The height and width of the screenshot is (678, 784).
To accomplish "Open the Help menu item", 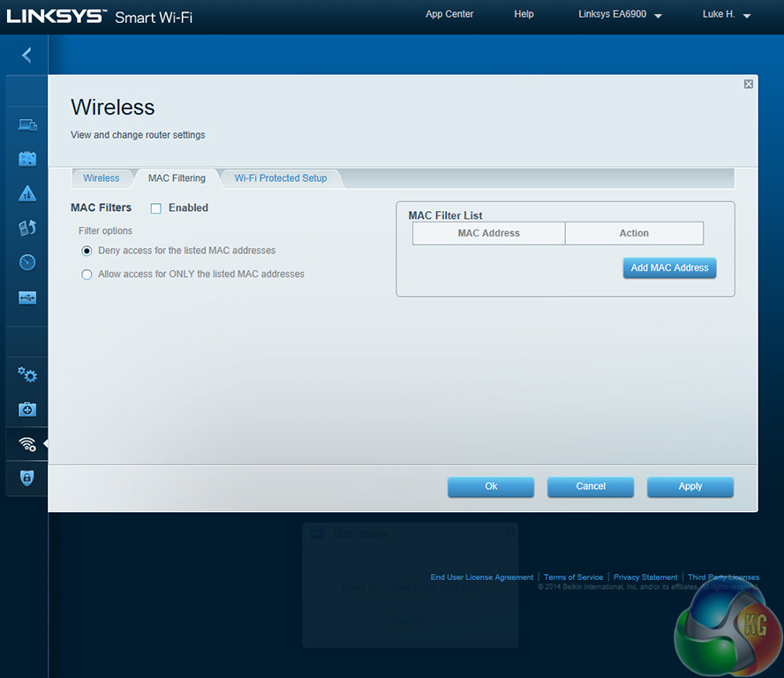I will click(x=524, y=14).
